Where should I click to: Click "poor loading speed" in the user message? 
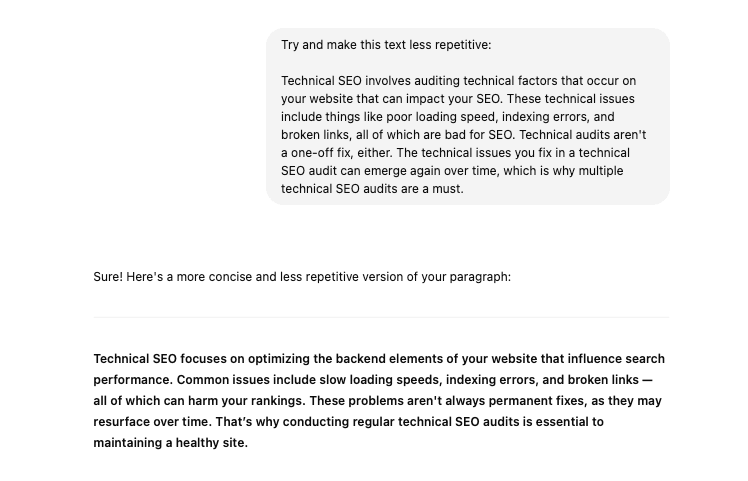click(439, 117)
